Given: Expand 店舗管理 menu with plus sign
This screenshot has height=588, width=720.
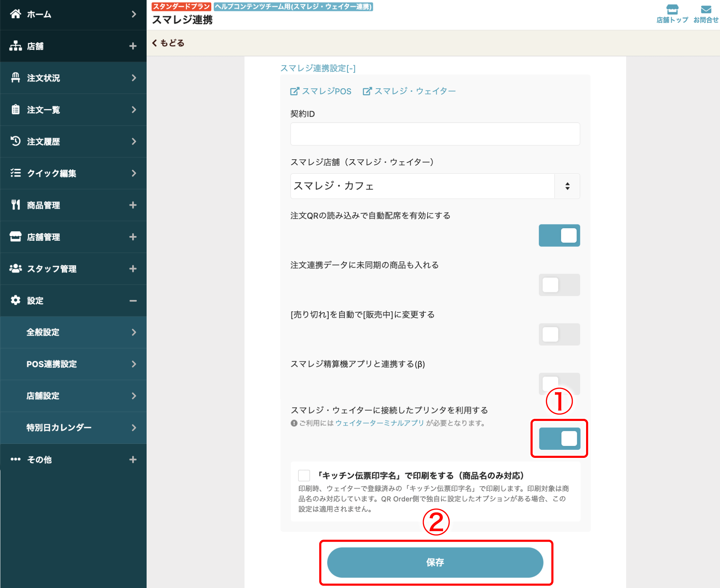Looking at the screenshot, I should coord(133,237).
